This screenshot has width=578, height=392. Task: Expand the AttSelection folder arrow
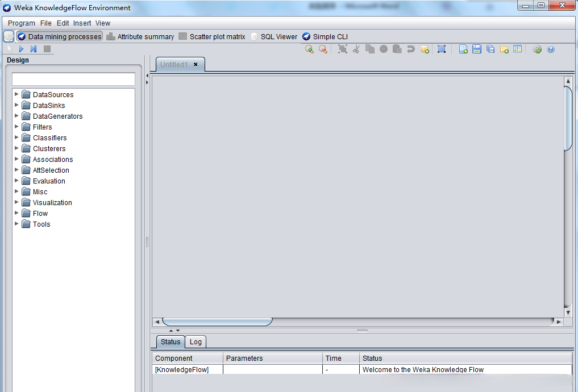click(x=16, y=170)
